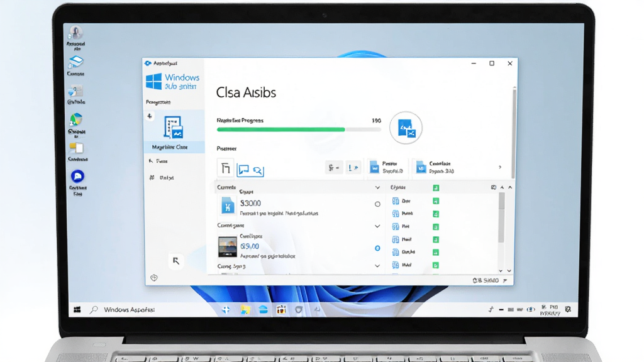Click the green progress bar
Image resolution: width=644 pixels, height=362 pixels.
281,129
